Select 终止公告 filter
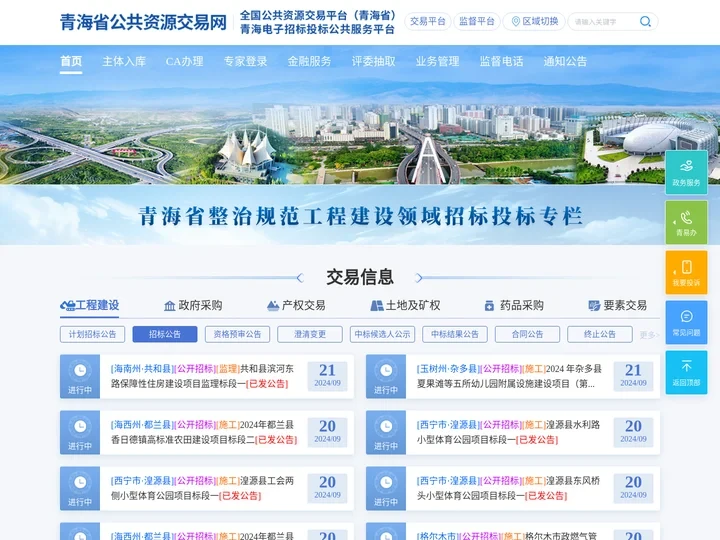The height and width of the screenshot is (540, 720). click(600, 334)
